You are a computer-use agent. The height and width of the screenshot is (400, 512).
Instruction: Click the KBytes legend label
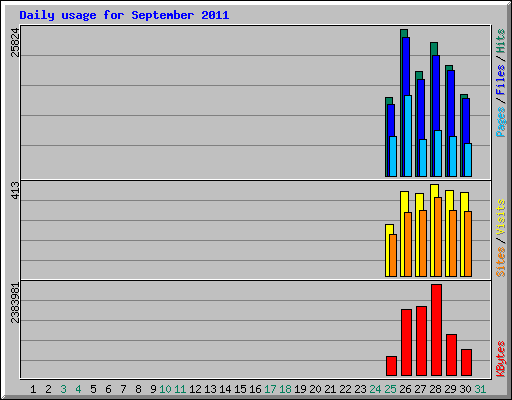[x=501, y=359]
